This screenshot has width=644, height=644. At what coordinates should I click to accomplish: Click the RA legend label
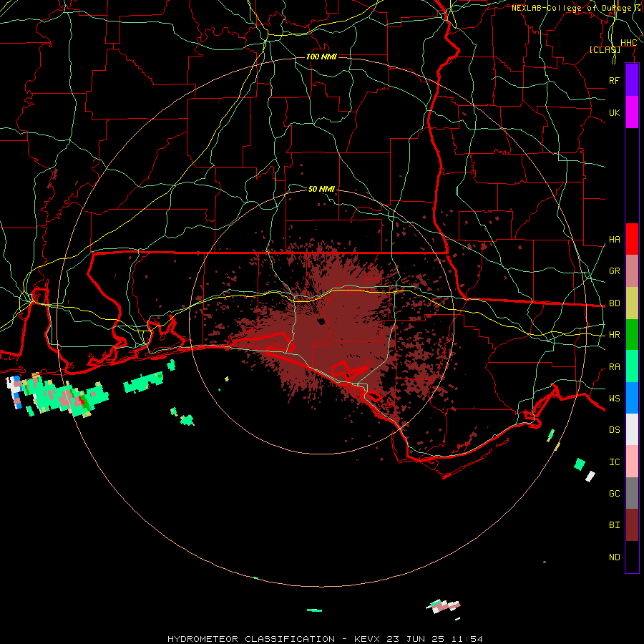[614, 367]
